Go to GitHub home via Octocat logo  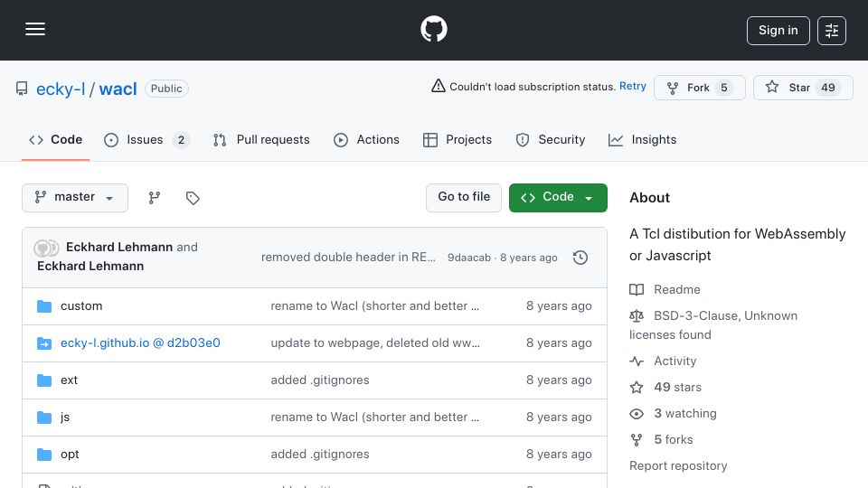(433, 29)
